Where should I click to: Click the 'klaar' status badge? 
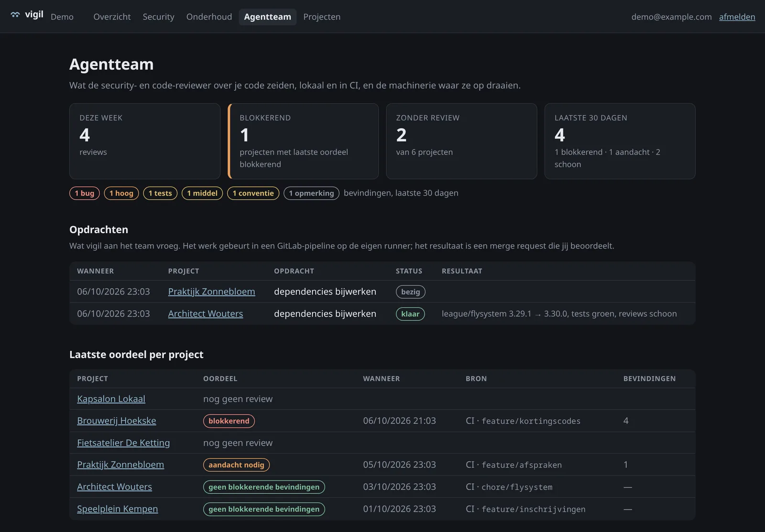coord(410,314)
